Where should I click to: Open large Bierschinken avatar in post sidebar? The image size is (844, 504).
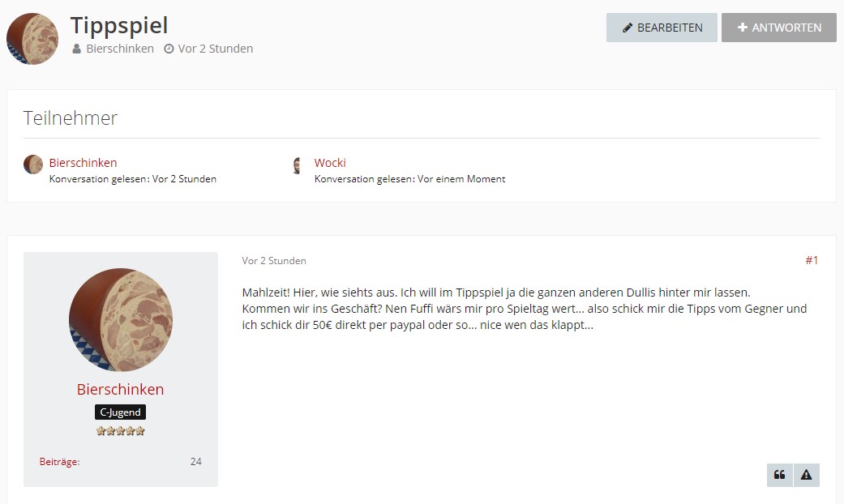pyautogui.click(x=120, y=320)
